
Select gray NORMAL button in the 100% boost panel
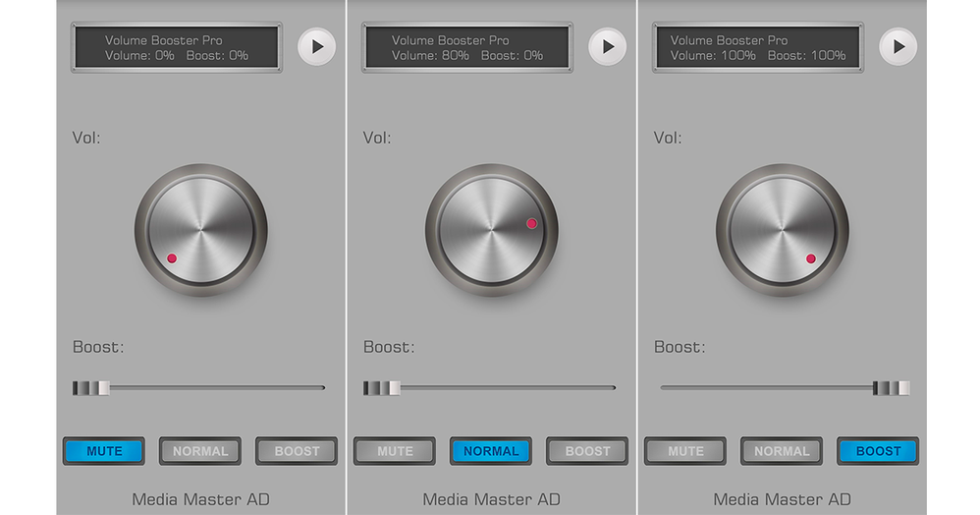[x=782, y=451]
